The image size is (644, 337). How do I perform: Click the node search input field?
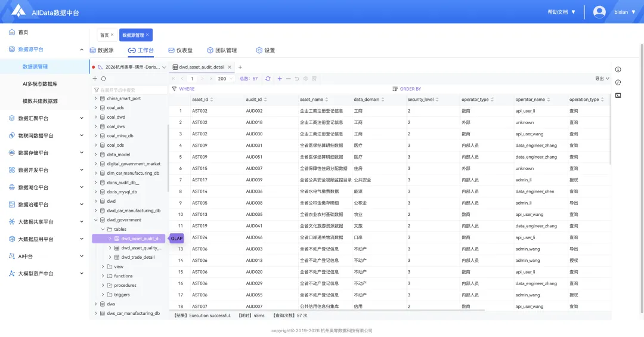pos(129,89)
